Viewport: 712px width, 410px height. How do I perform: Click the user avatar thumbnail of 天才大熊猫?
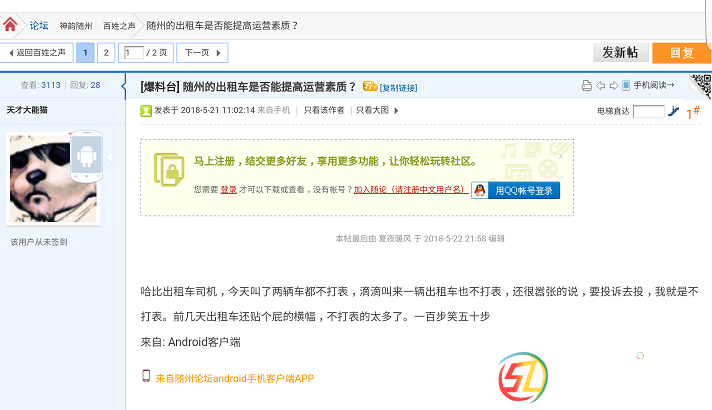click(x=57, y=177)
